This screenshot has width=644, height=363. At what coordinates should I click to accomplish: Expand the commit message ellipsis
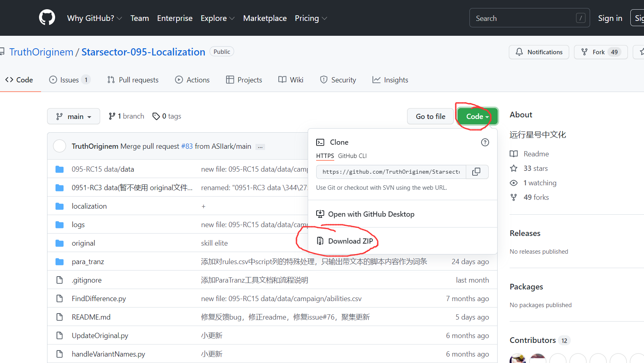(x=260, y=147)
